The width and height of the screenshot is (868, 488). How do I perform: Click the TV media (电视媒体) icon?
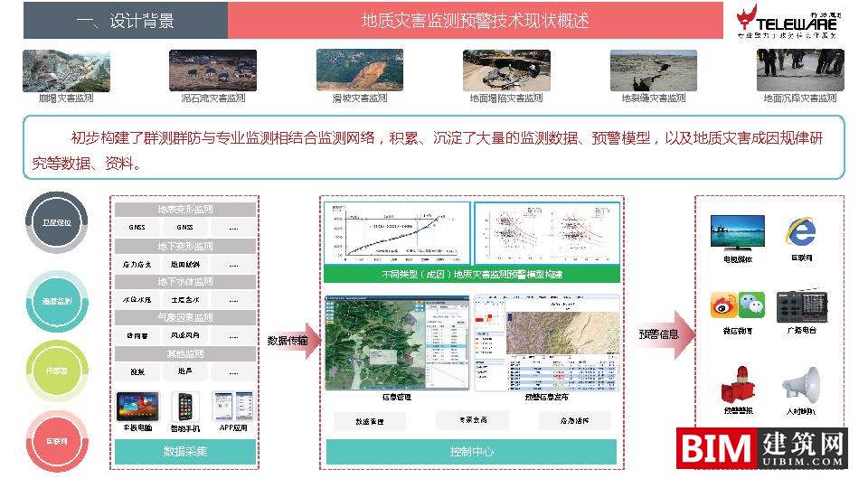[x=737, y=231]
